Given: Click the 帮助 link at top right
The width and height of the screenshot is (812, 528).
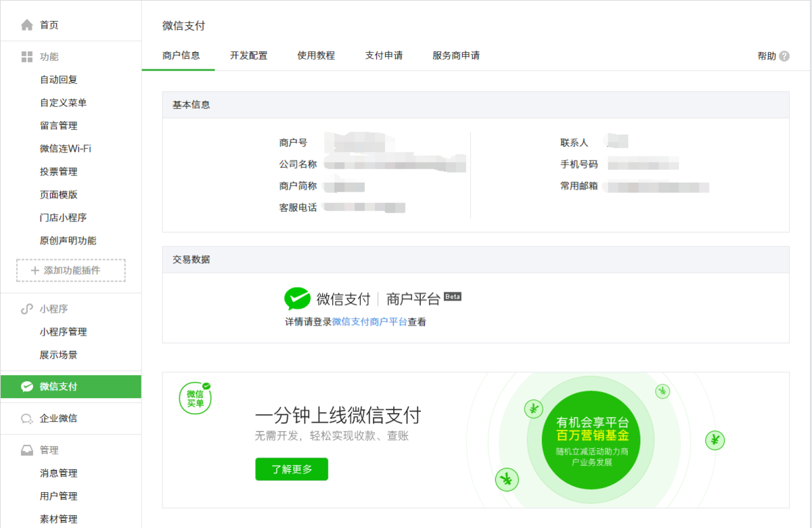Looking at the screenshot, I should 767,56.
